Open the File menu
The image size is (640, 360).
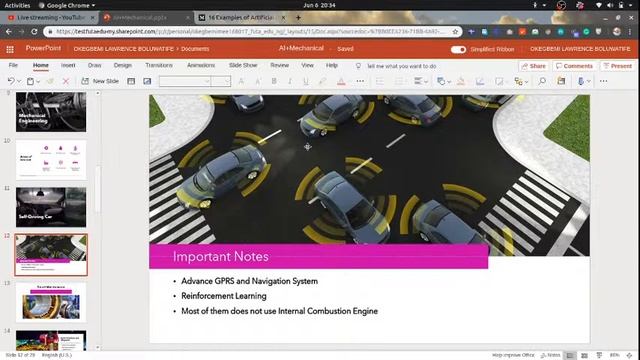pyautogui.click(x=13, y=65)
